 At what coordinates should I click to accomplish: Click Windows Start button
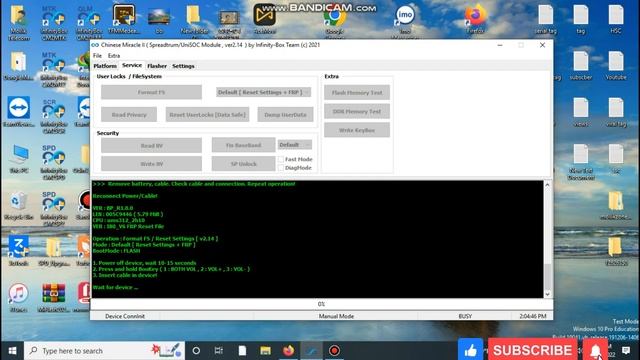coord(12,351)
